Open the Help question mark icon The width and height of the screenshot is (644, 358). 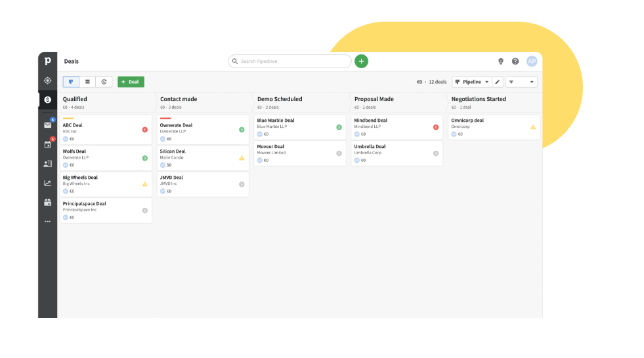pos(515,61)
